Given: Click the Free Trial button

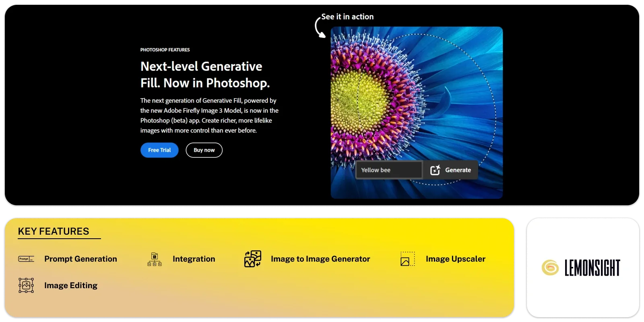Looking at the screenshot, I should pos(159,150).
